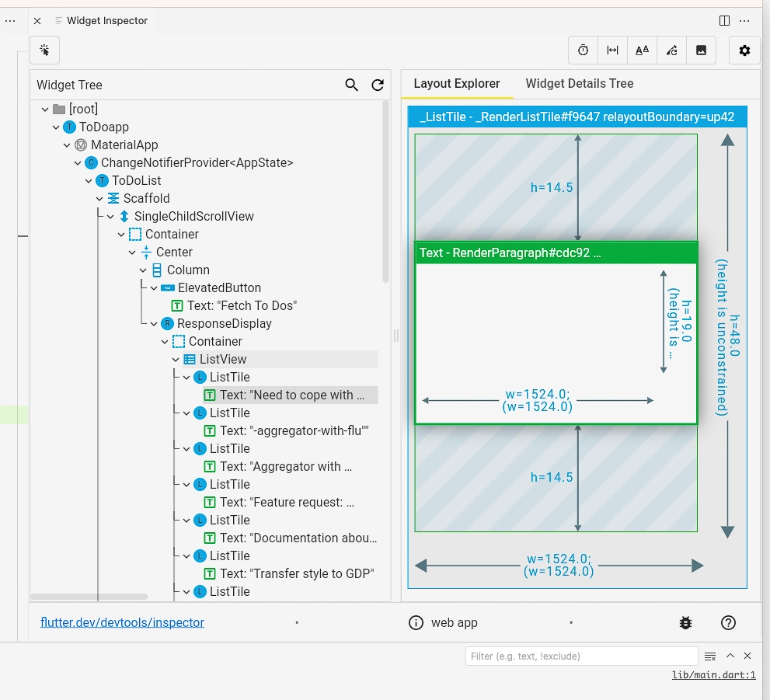The height and width of the screenshot is (700, 770).
Task: Collapse the MaterialApp node in the tree
Action: point(66,145)
